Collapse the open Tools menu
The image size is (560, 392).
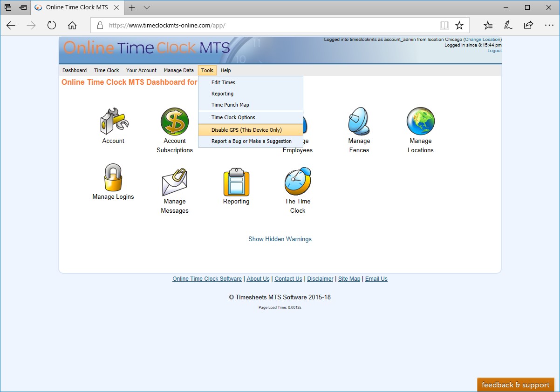click(207, 70)
